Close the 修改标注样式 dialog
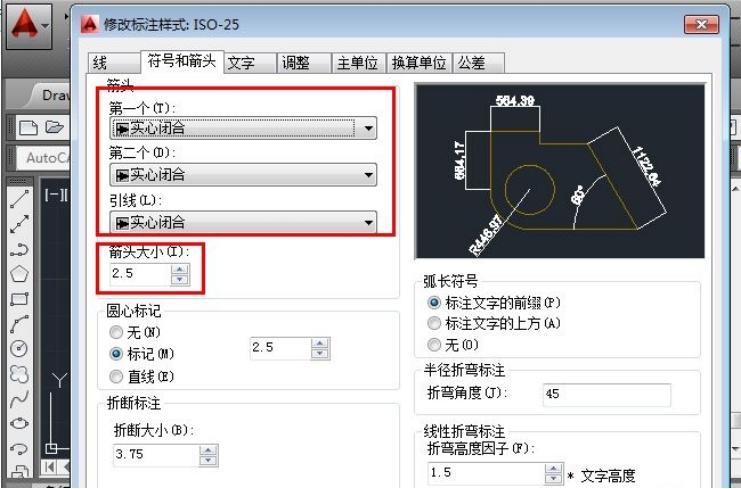Viewport: 741px width, 489px height. [x=701, y=24]
